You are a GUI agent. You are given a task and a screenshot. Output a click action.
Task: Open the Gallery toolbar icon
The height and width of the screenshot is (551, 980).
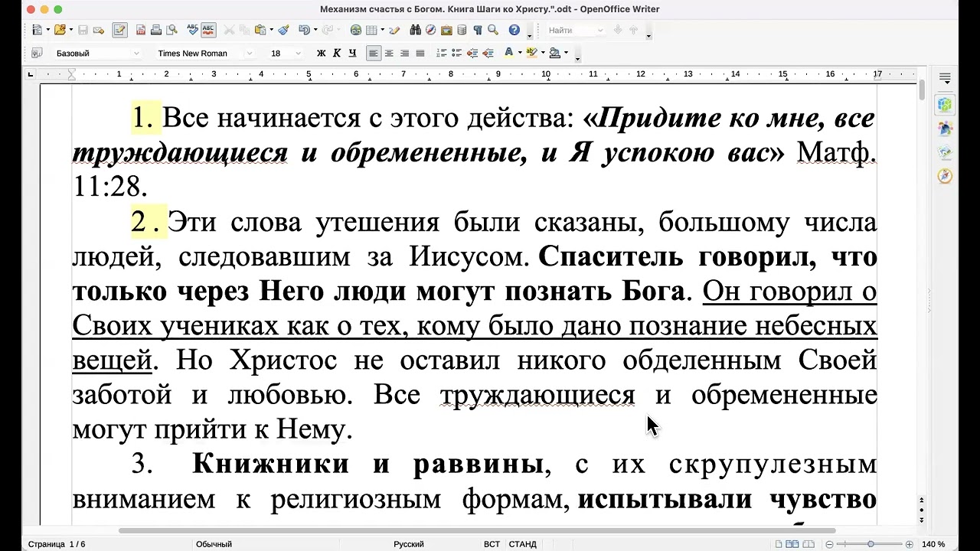pyautogui.click(x=446, y=31)
